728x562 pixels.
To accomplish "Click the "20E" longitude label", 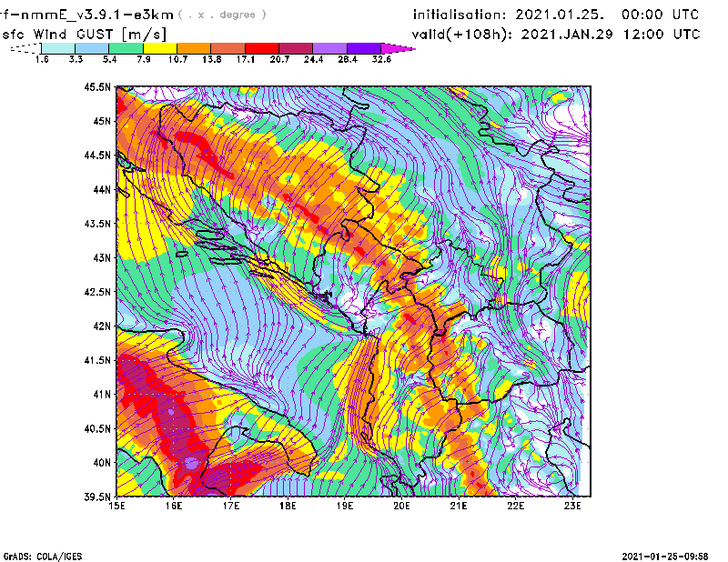I will point(401,506).
